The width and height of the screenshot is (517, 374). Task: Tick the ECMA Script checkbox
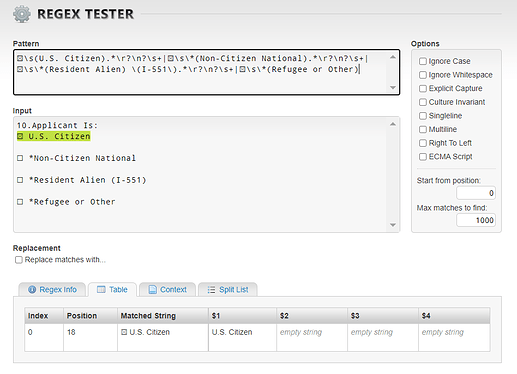tap(423, 157)
